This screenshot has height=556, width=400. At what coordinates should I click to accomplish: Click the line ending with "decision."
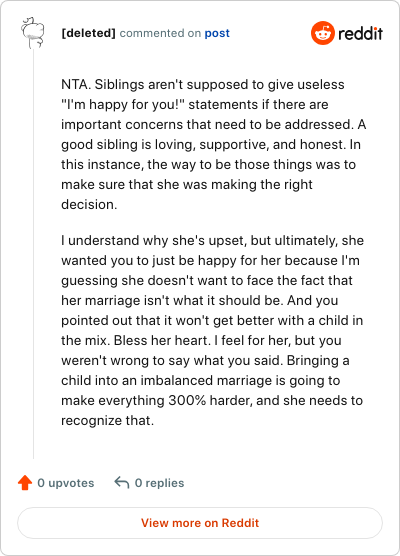coord(89,205)
